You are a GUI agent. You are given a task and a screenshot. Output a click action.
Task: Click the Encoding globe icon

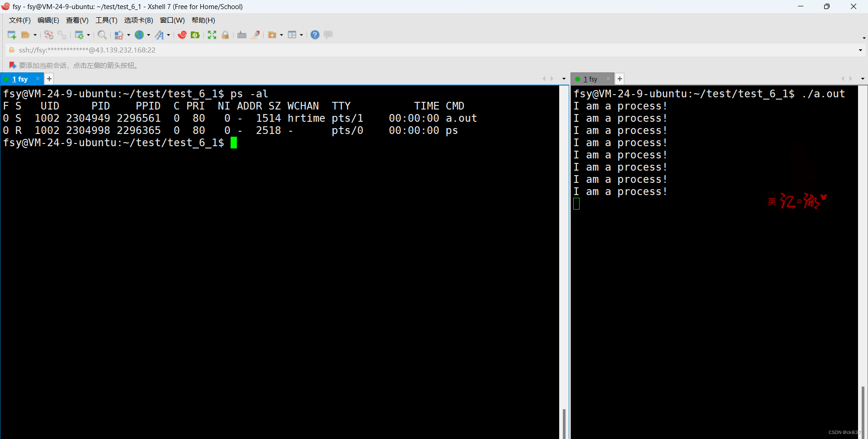tap(139, 35)
